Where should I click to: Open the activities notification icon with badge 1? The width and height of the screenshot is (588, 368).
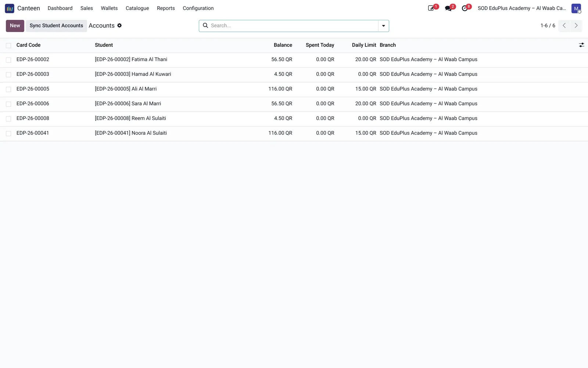pos(431,8)
